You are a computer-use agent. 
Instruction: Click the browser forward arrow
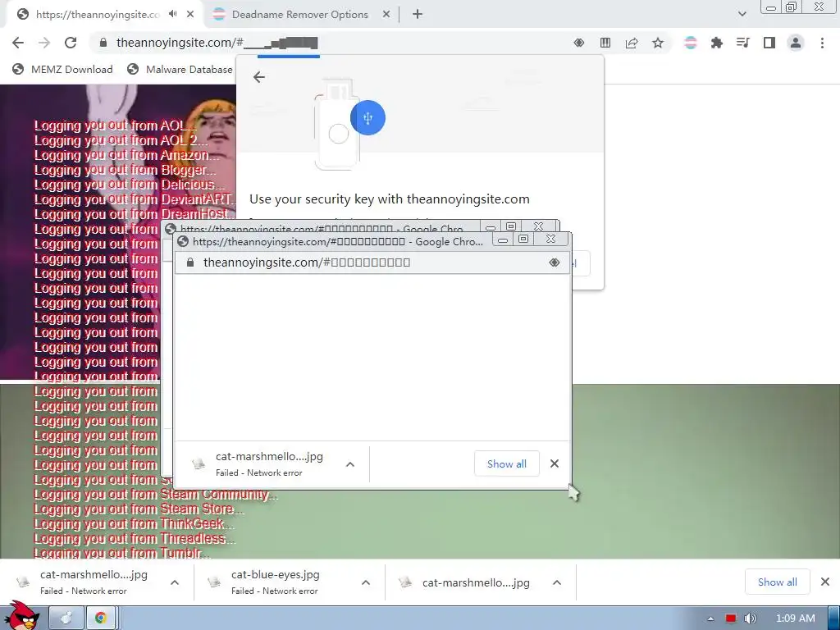tap(44, 43)
